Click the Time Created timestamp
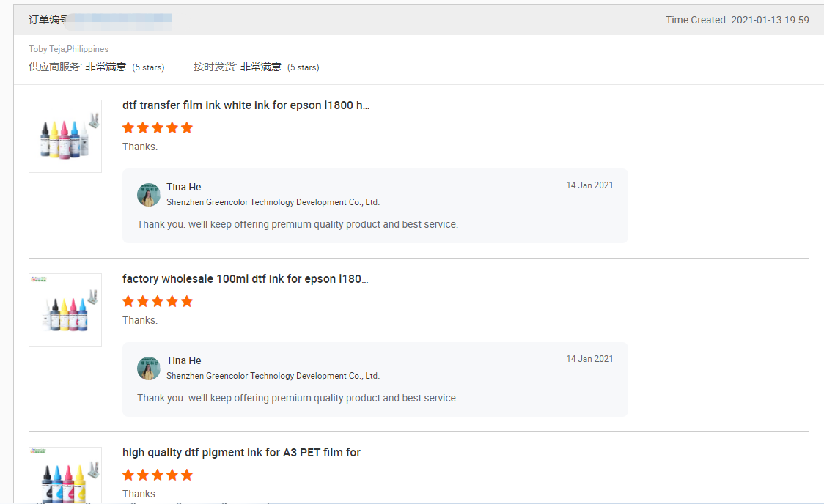The image size is (824, 504). click(x=737, y=20)
